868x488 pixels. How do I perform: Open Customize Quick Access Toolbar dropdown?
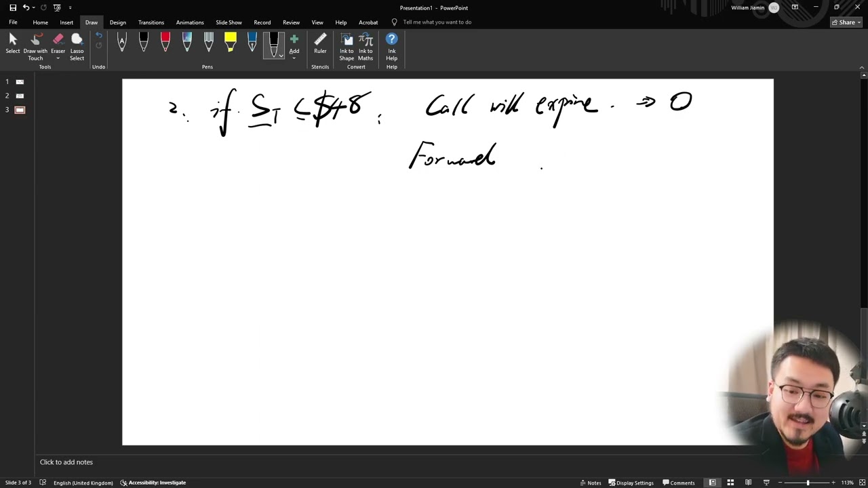70,7
